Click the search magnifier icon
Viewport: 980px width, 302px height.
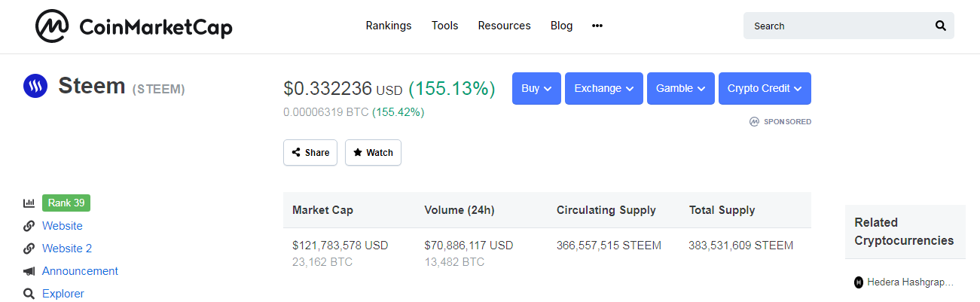click(940, 26)
